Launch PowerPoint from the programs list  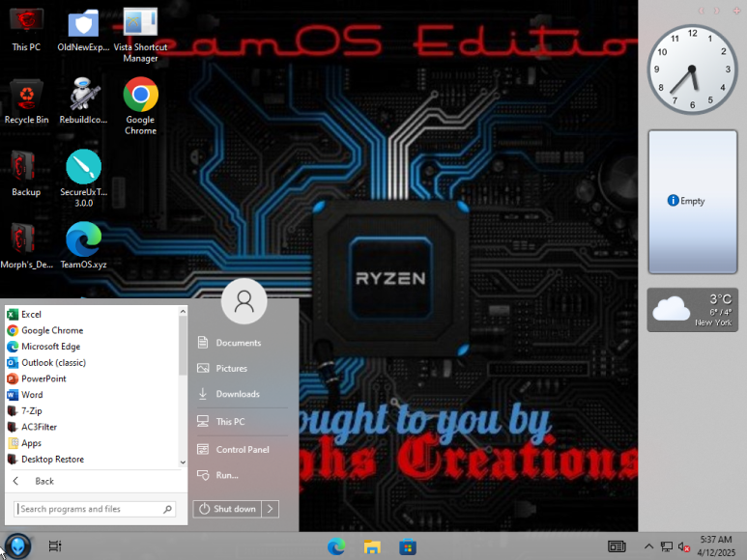point(92,379)
